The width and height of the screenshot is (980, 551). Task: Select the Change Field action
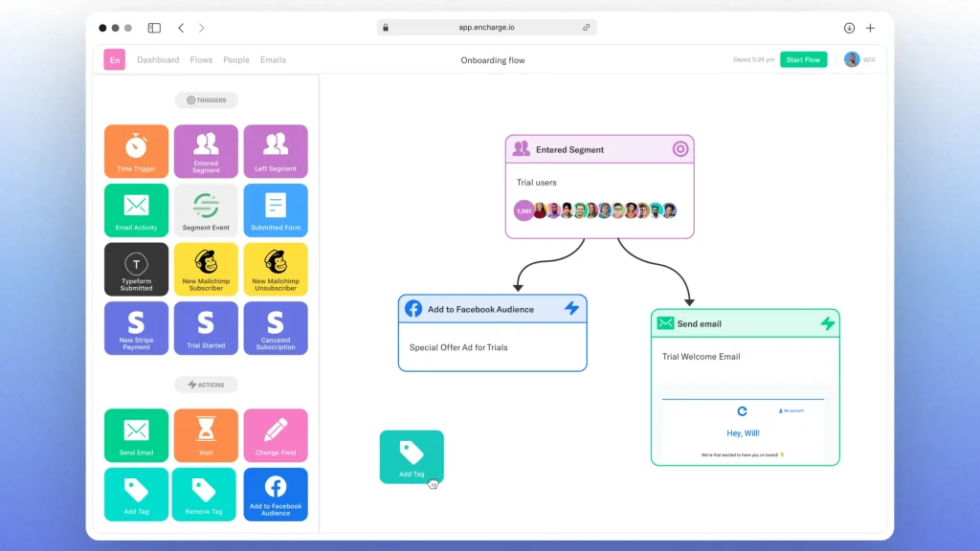pyautogui.click(x=276, y=435)
